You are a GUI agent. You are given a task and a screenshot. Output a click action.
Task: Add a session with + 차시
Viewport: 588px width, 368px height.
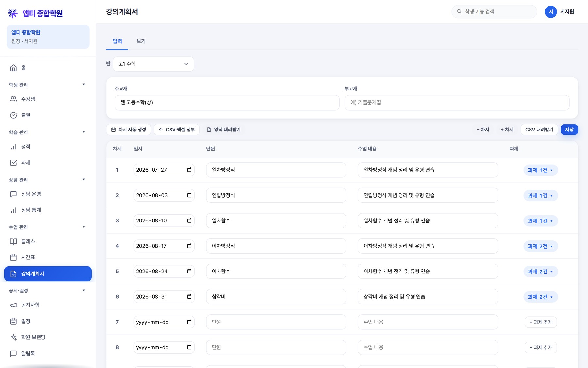point(507,130)
